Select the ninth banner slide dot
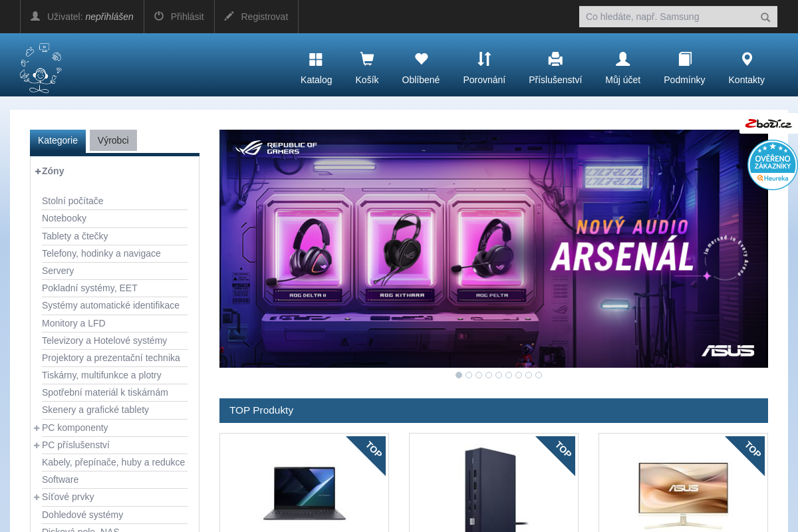Screen dimensions: 798x532 point(539,375)
